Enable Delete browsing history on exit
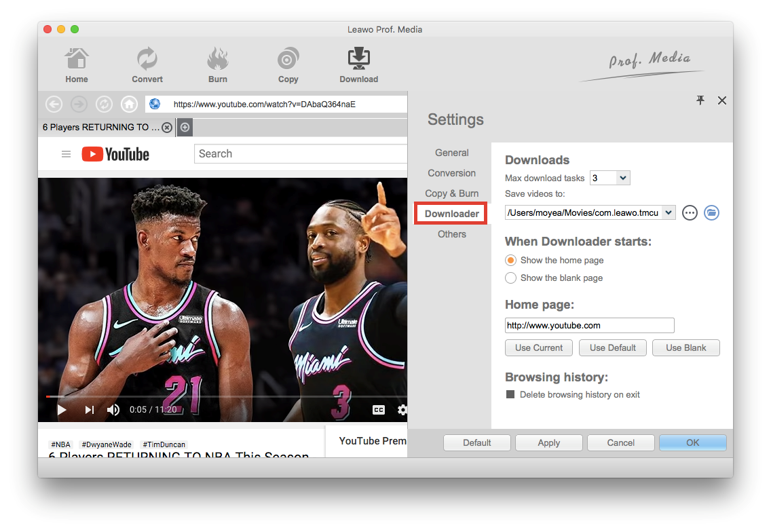 510,395
